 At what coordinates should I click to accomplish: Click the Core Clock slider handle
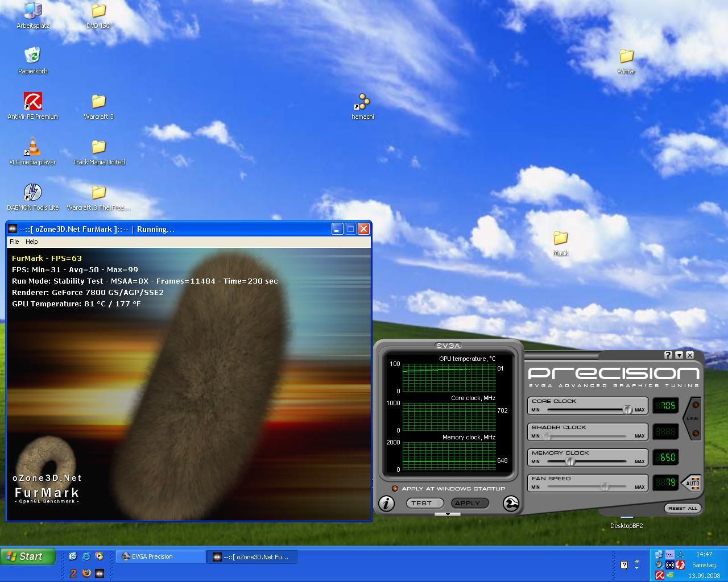627,409
